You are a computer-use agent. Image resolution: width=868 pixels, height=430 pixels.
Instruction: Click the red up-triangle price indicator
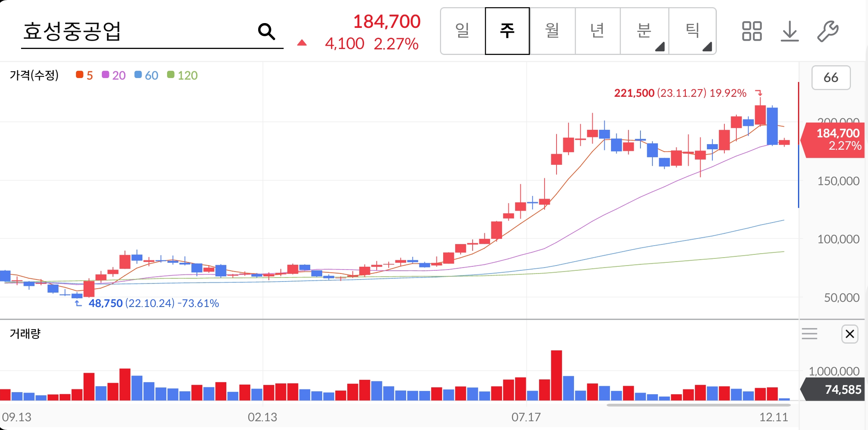point(302,43)
